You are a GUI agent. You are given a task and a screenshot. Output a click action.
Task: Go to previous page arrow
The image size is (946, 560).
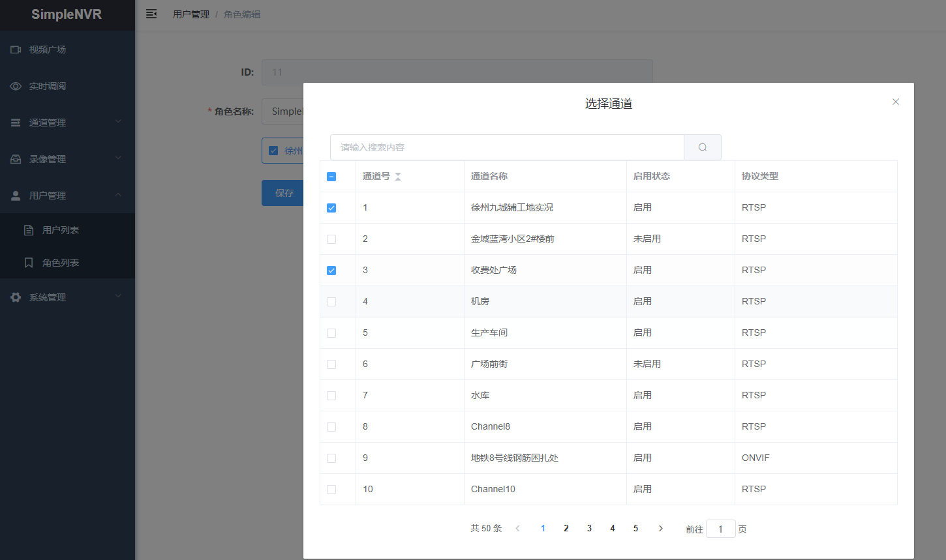[518, 529]
